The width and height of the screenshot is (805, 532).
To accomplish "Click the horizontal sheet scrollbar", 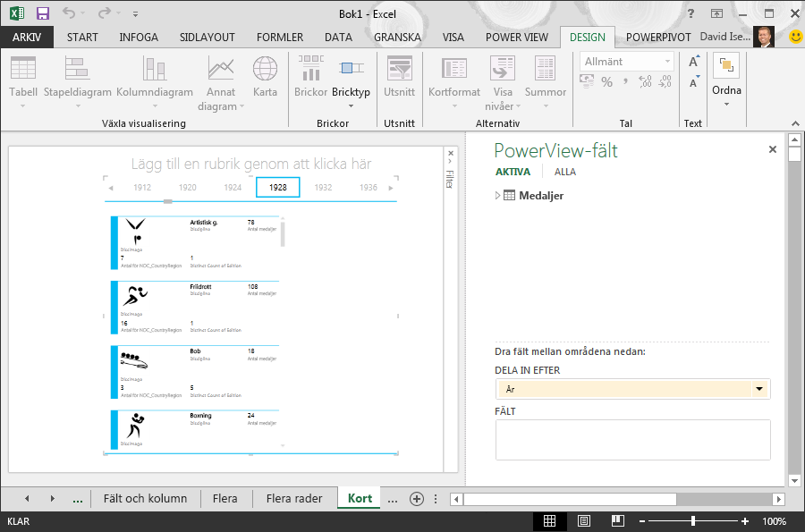I will tap(570, 499).
